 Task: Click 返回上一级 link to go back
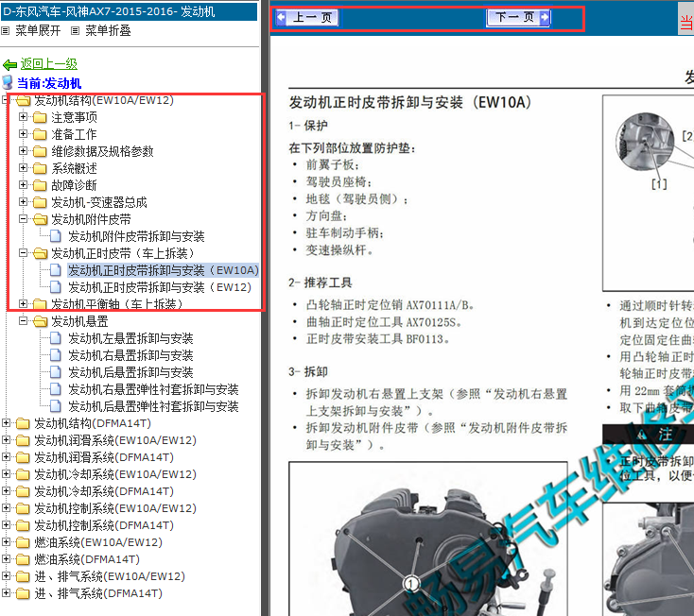click(48, 64)
